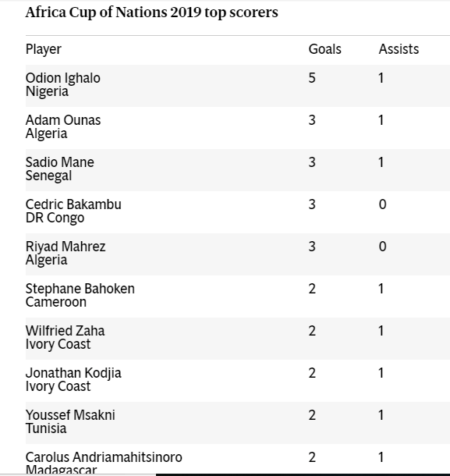450x476 pixels.
Task: Click DR Congo country label
Action: click(55, 218)
